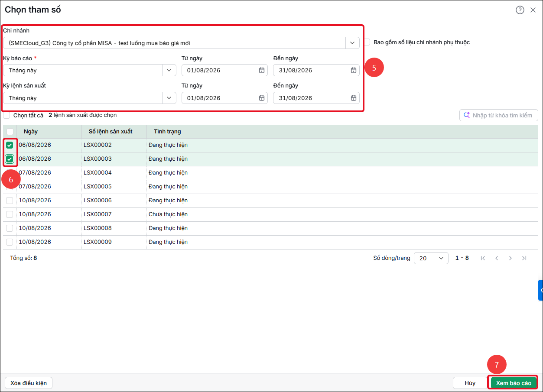Click the Xem báo cáo button
The image size is (543, 392).
514,383
